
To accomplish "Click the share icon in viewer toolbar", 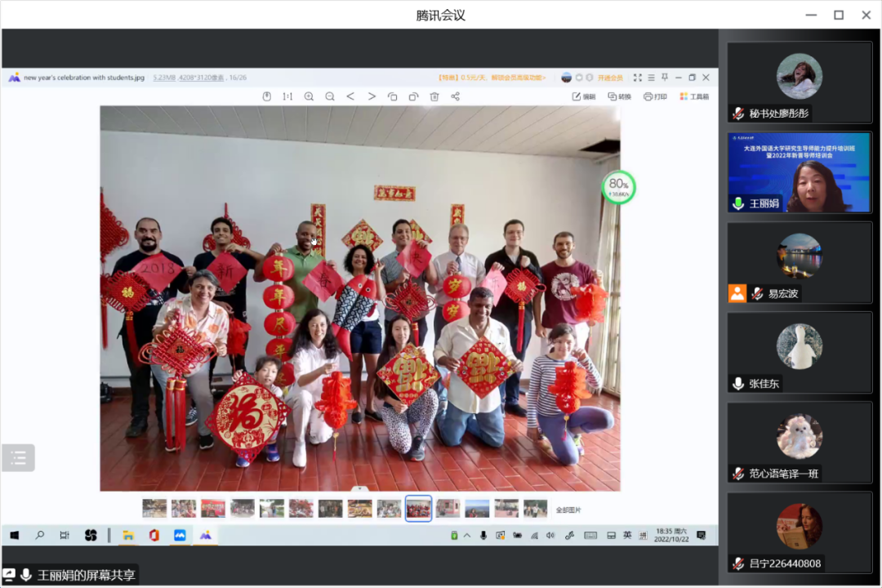I will (x=456, y=96).
